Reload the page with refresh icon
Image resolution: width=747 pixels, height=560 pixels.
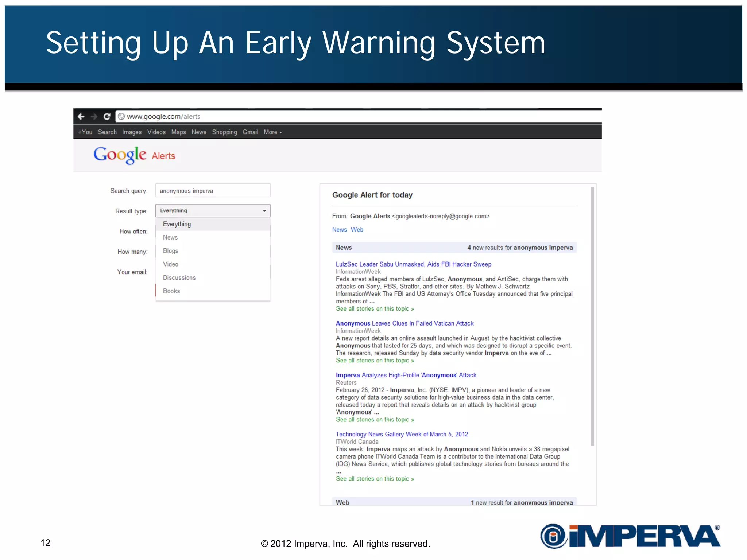coord(107,116)
